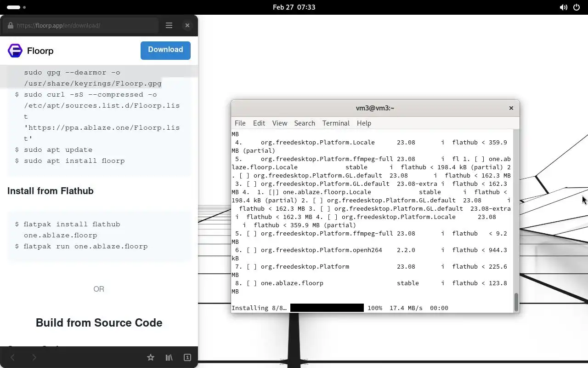Click terminal row '7. [ ] org.freedesktop.Platform'
Image resolution: width=588 pixels, height=368 pixels.
(371, 267)
